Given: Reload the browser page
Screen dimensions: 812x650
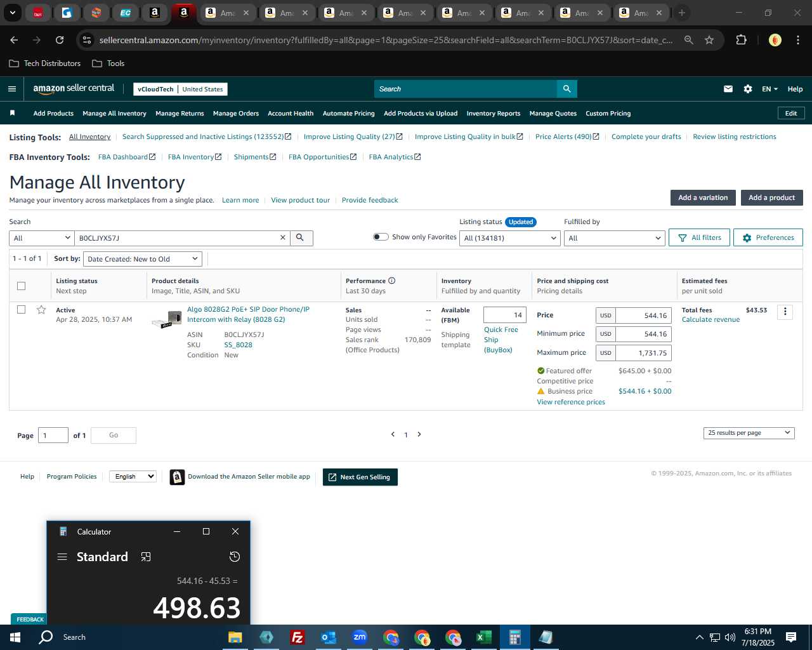Looking at the screenshot, I should (60, 40).
